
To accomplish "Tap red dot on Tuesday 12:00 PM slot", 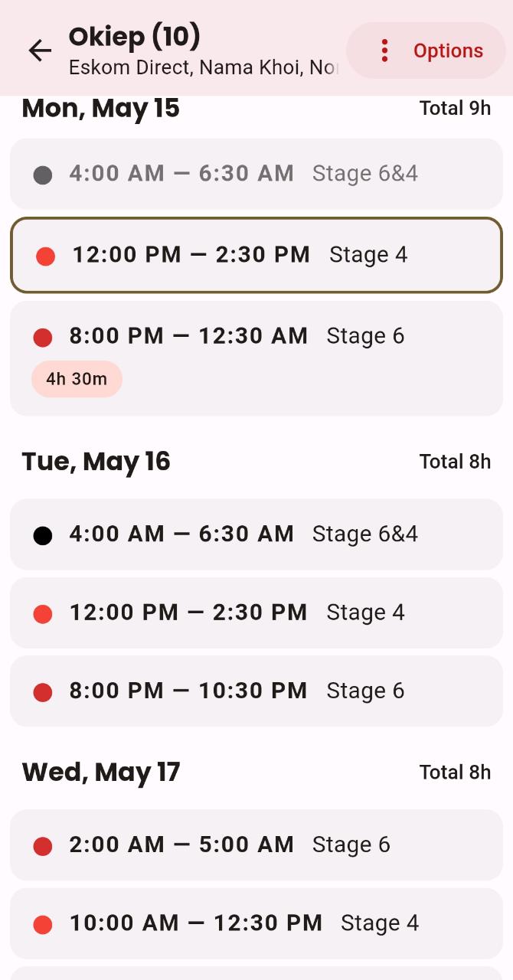I will tap(43, 613).
